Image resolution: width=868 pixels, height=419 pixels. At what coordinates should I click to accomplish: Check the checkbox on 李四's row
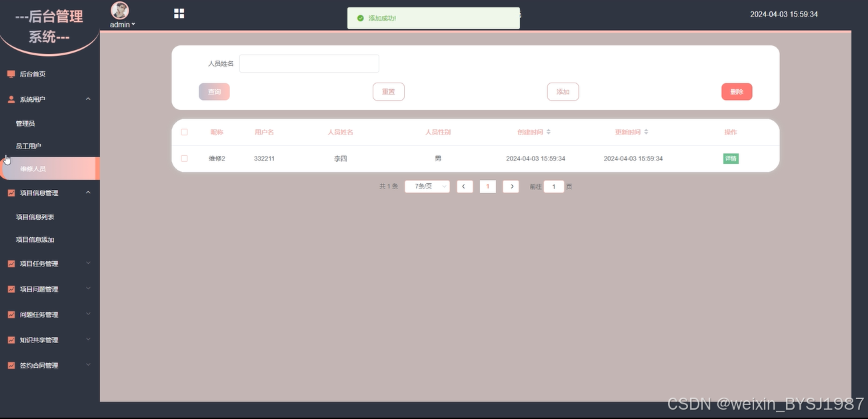[185, 159]
